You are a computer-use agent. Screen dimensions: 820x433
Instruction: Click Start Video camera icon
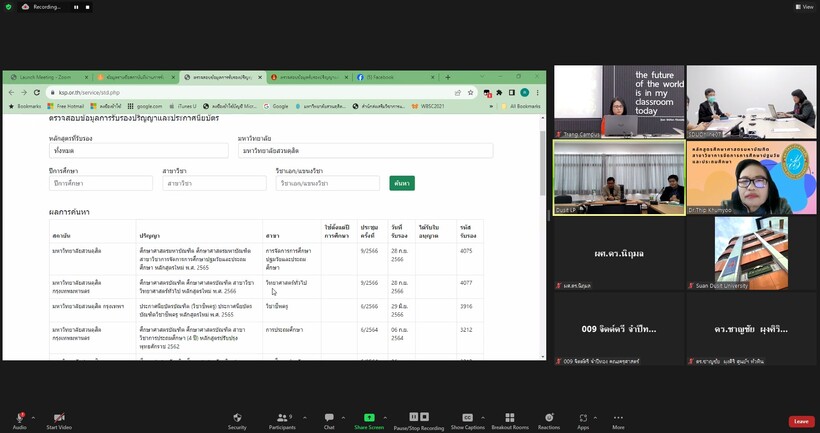(59, 420)
